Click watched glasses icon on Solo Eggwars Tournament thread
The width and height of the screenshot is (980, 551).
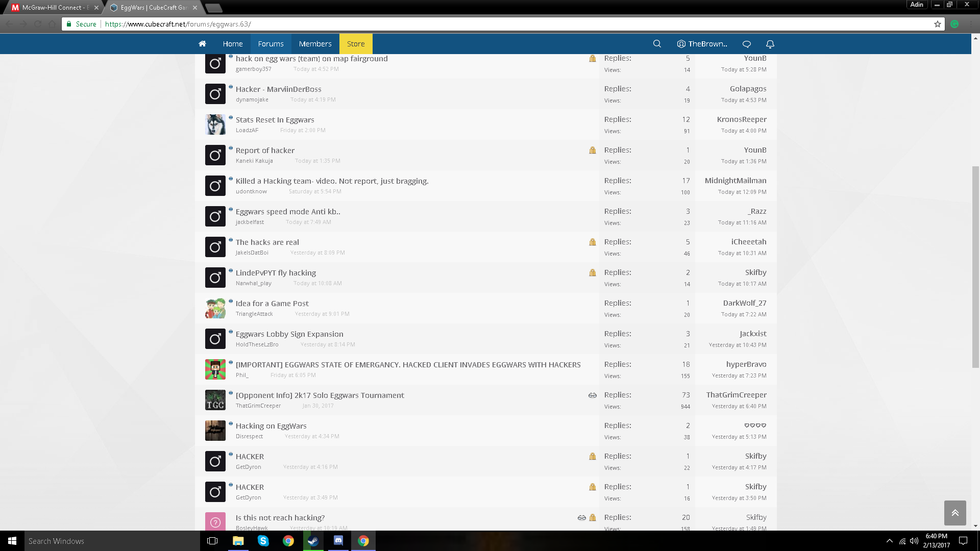click(x=593, y=395)
